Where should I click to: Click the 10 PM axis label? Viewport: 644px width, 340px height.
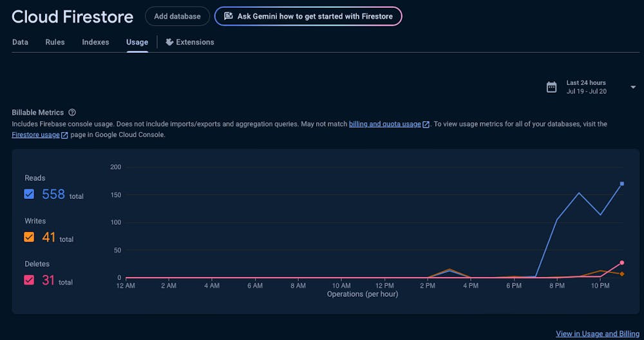click(600, 286)
